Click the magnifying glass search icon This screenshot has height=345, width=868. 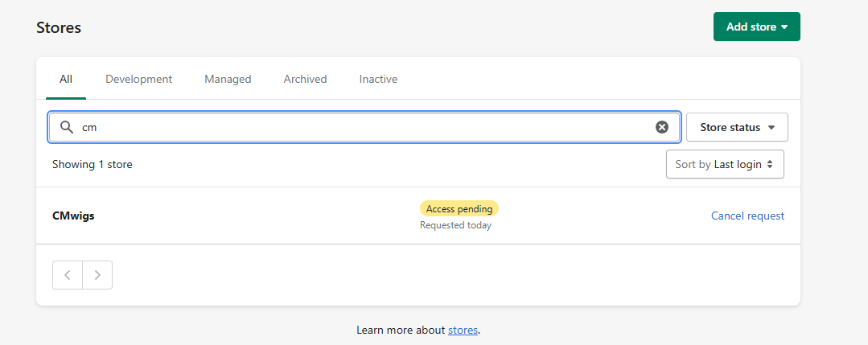click(x=67, y=127)
